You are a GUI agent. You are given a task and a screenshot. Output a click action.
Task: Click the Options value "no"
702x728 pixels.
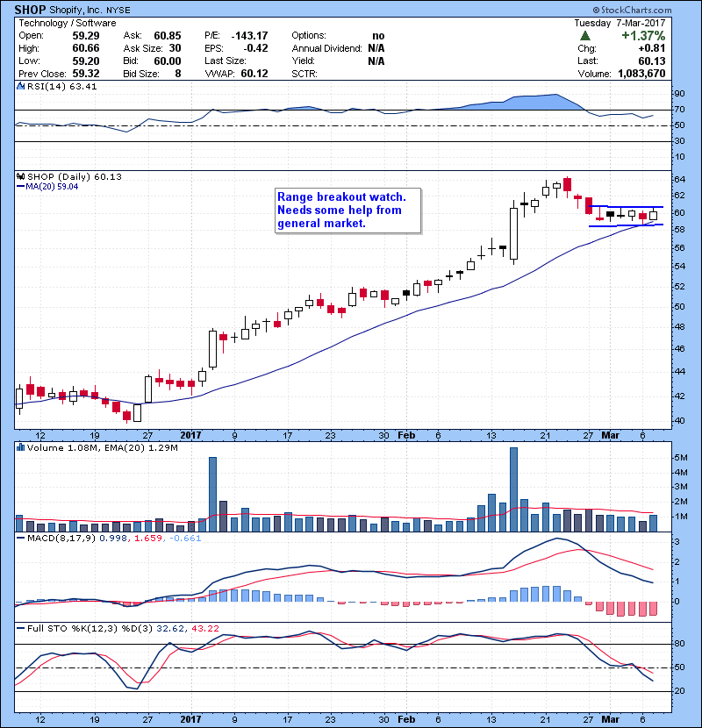coord(378,36)
